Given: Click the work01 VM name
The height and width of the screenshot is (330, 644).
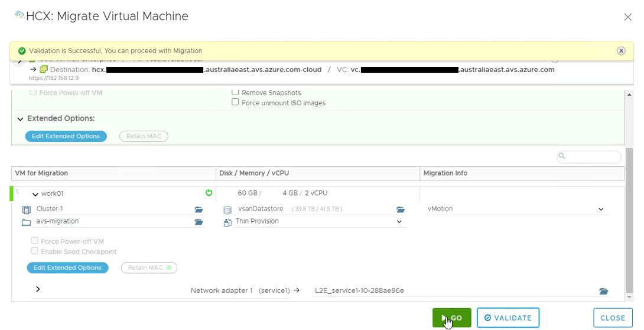Looking at the screenshot, I should coord(52,193).
